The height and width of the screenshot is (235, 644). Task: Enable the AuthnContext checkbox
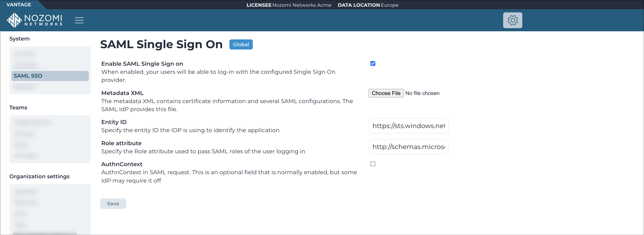(373, 164)
